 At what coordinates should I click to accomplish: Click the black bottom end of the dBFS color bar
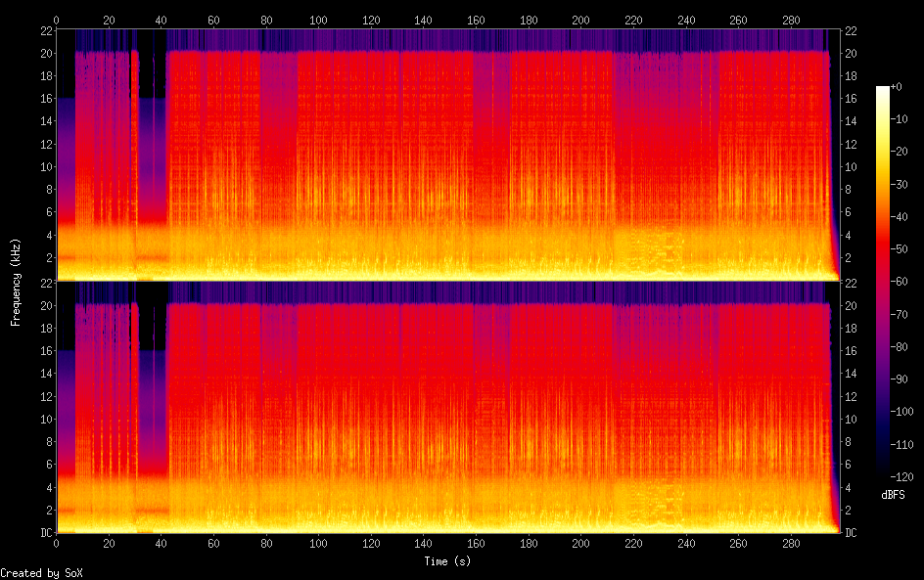click(883, 471)
